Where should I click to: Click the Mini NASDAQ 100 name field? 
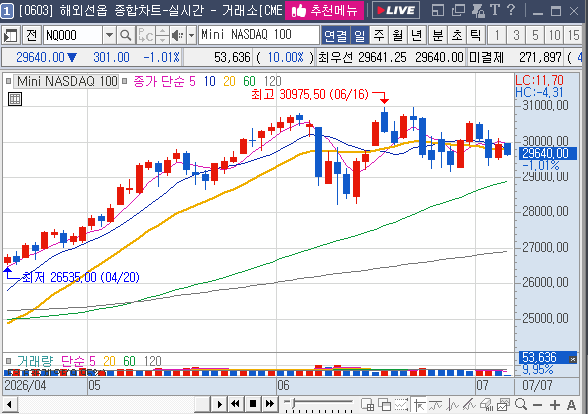pyautogui.click(x=259, y=35)
